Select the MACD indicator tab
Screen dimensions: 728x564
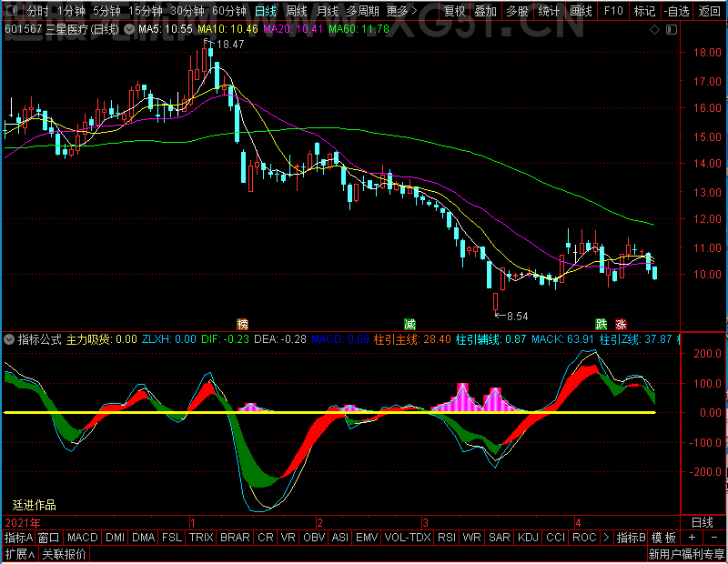click(x=83, y=538)
